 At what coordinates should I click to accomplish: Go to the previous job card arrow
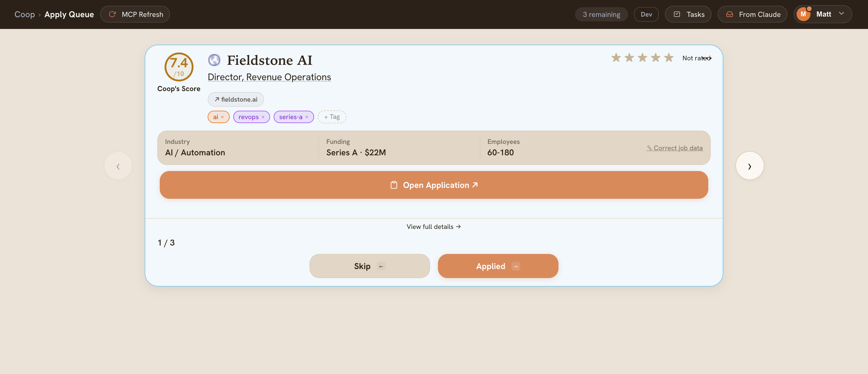118,166
